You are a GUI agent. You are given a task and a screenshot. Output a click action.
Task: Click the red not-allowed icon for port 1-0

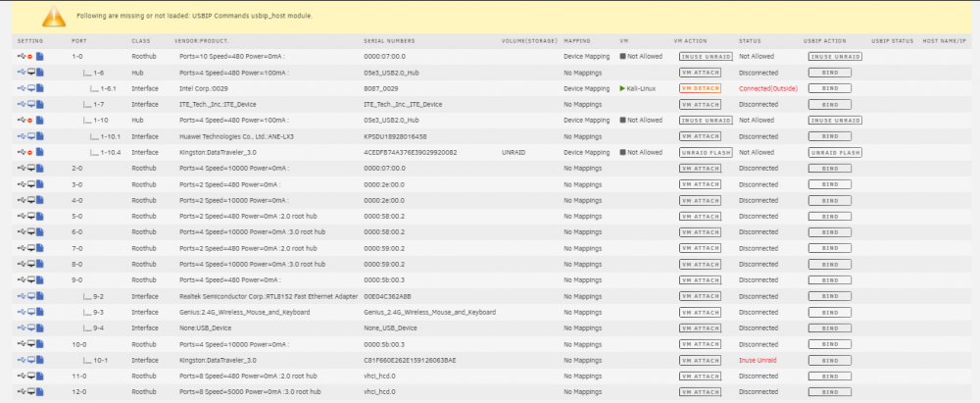[x=30, y=57]
